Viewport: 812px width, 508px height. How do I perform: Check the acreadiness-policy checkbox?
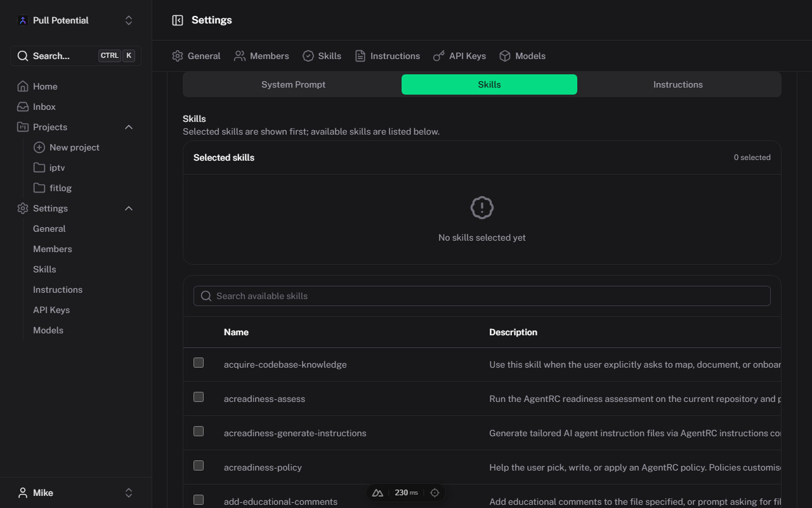pos(199,465)
